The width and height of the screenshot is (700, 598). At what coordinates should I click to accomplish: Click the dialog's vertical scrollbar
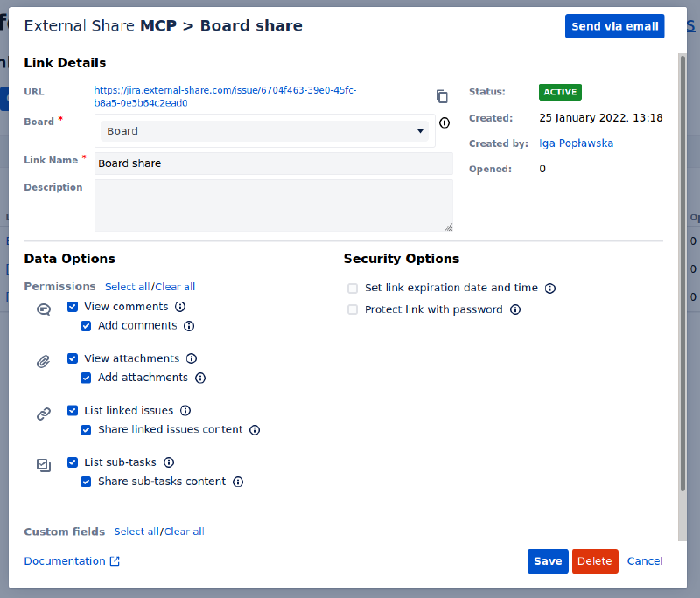pyautogui.click(x=682, y=273)
